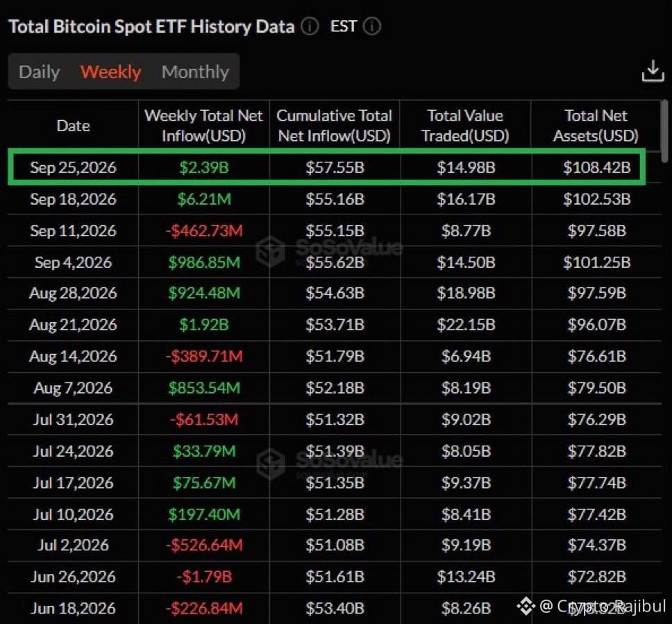Image resolution: width=672 pixels, height=624 pixels.
Task: Click the info icon beside History Data title
Action: click(310, 26)
